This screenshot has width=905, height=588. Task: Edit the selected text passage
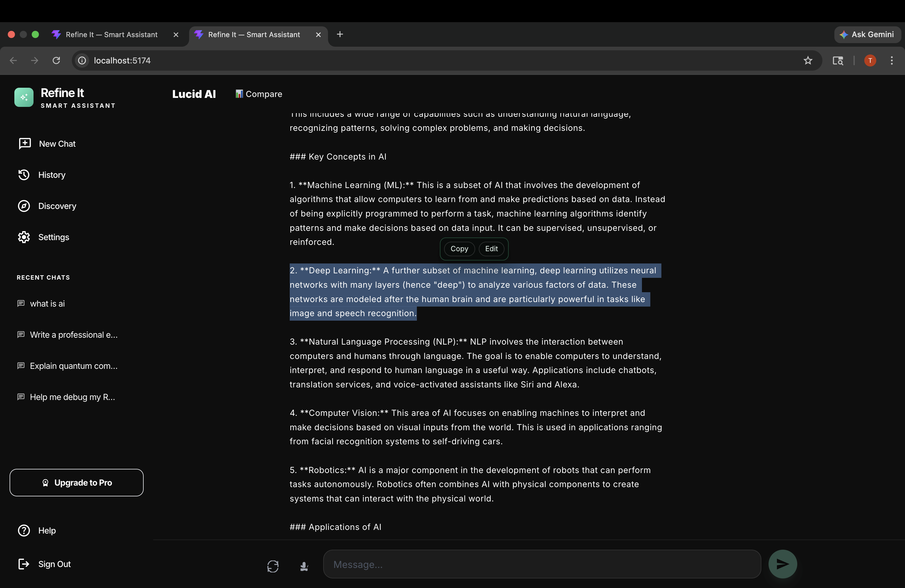(x=491, y=249)
